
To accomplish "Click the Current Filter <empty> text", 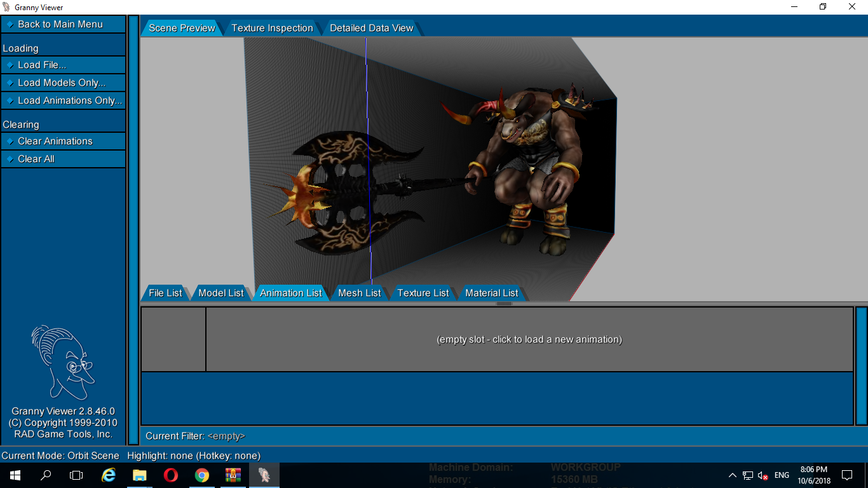I will click(x=195, y=436).
